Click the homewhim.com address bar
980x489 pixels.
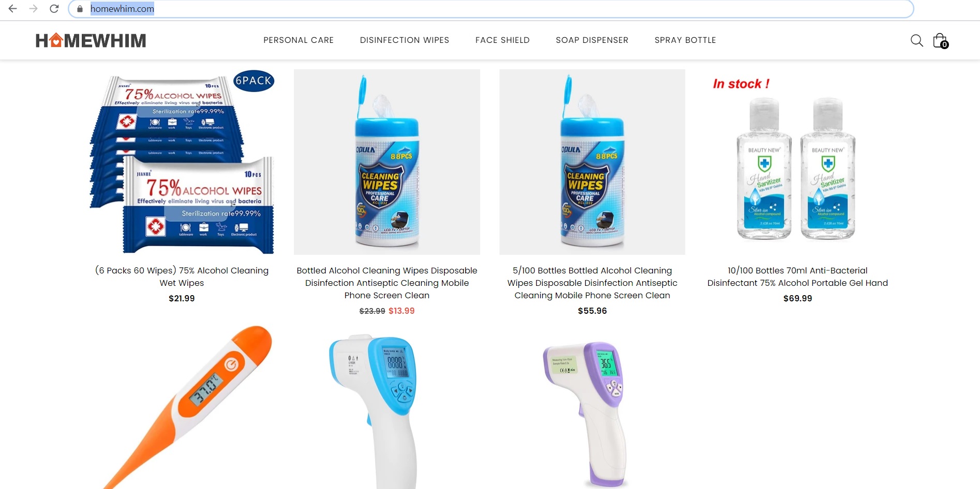coord(491,9)
